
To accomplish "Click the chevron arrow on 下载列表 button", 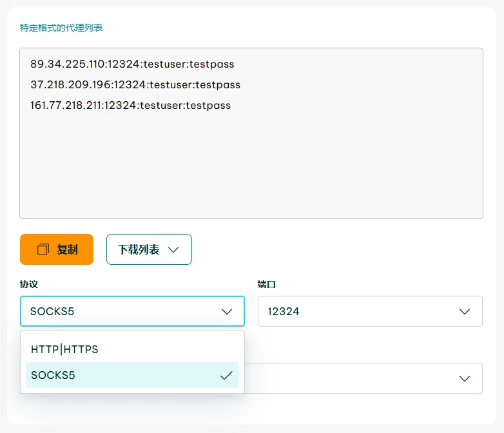I will point(173,250).
